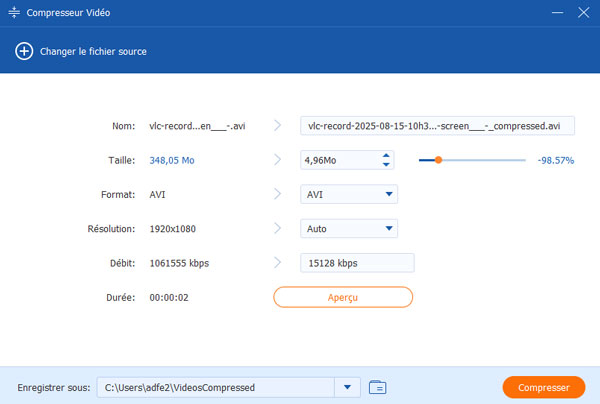Click the Taille: label
The image size is (600, 404).
click(122, 160)
